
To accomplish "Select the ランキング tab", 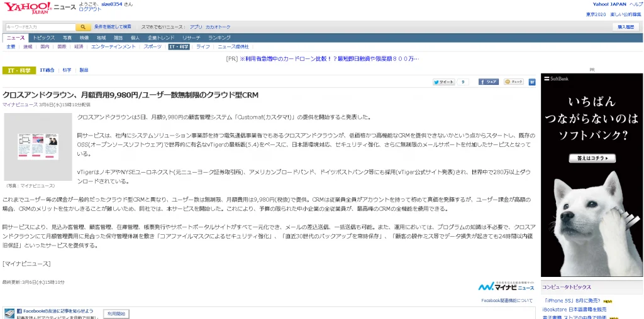I will point(219,38).
